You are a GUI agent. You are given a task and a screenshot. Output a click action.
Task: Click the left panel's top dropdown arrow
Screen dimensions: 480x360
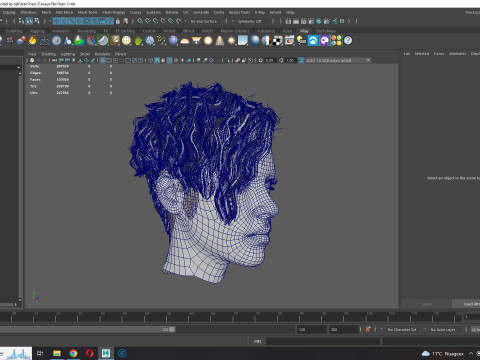click(x=18, y=67)
